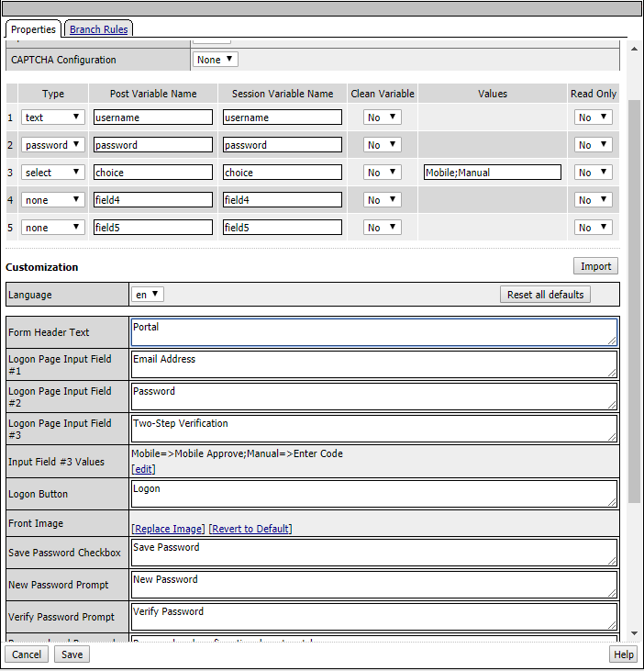Click the Cancel button
Viewport: 644px width, 671px height.
(x=27, y=654)
